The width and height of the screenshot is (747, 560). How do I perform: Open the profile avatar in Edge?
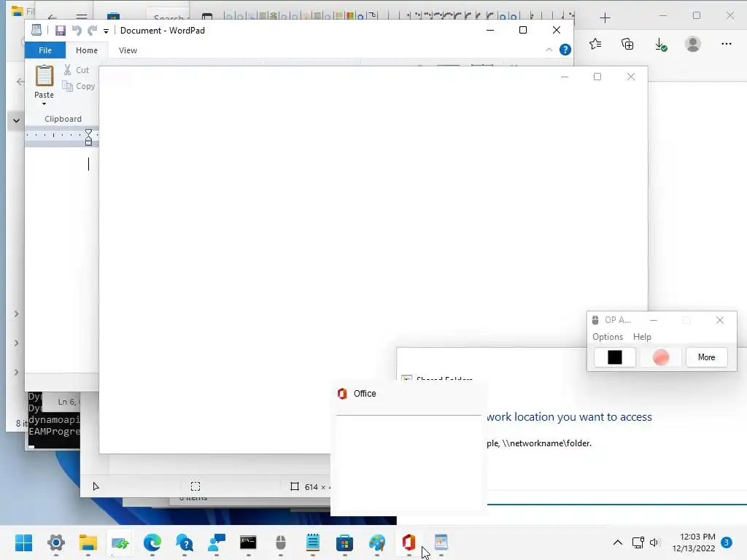pyautogui.click(x=693, y=44)
